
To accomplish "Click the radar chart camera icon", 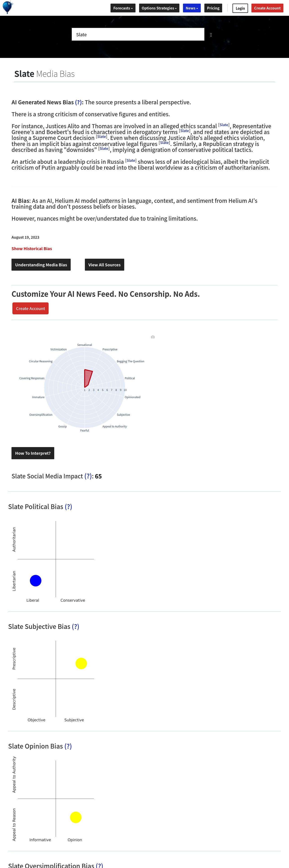I will [x=153, y=337].
